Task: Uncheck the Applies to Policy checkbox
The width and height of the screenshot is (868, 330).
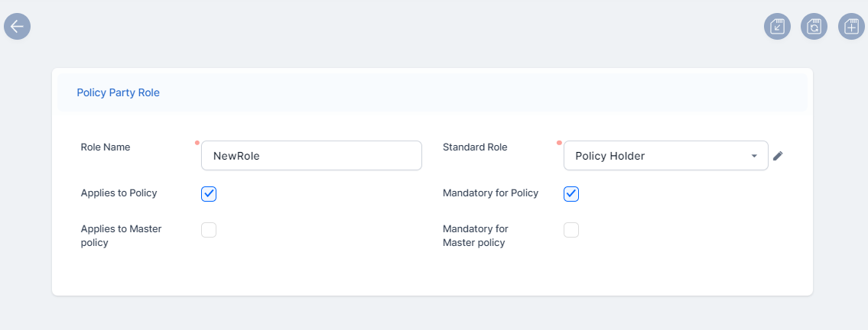Action: point(209,194)
